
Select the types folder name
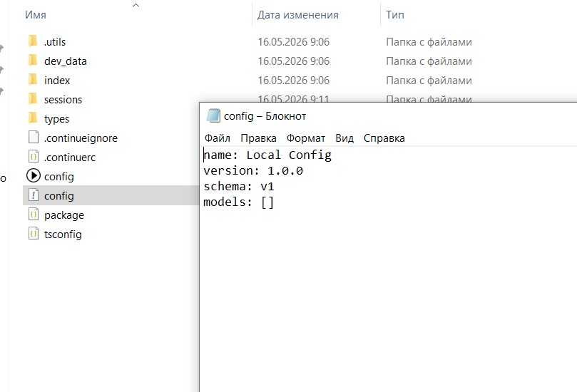click(56, 119)
